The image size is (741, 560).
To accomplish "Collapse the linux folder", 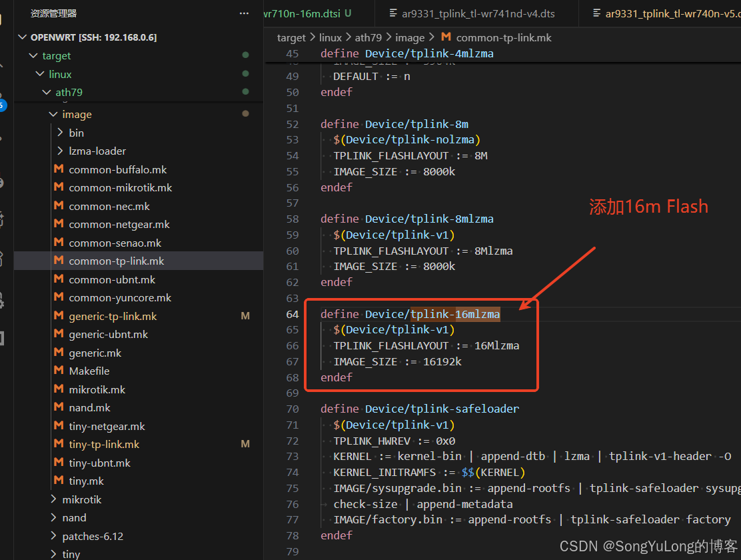I will 40,74.
